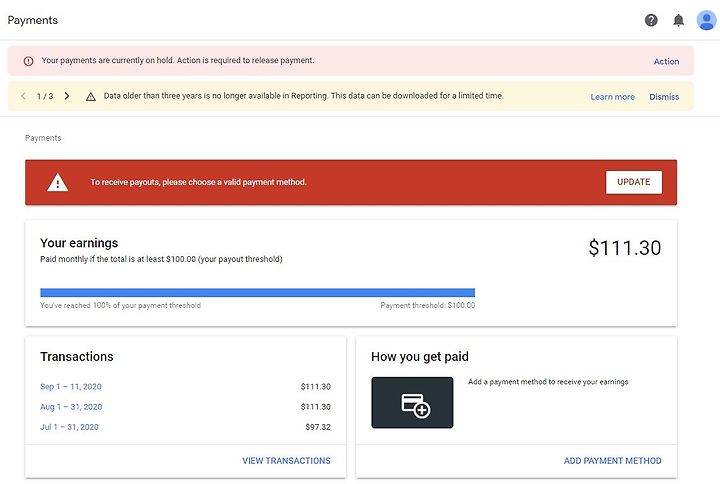Click the UPDATE button

(634, 182)
